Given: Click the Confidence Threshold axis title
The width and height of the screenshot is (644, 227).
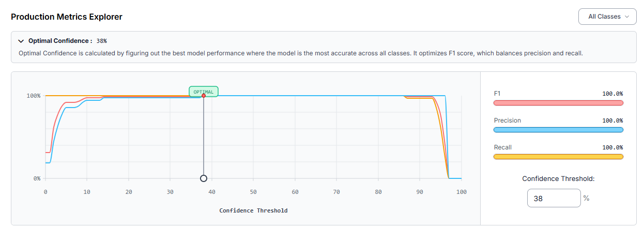Looking at the screenshot, I should click(x=253, y=210).
